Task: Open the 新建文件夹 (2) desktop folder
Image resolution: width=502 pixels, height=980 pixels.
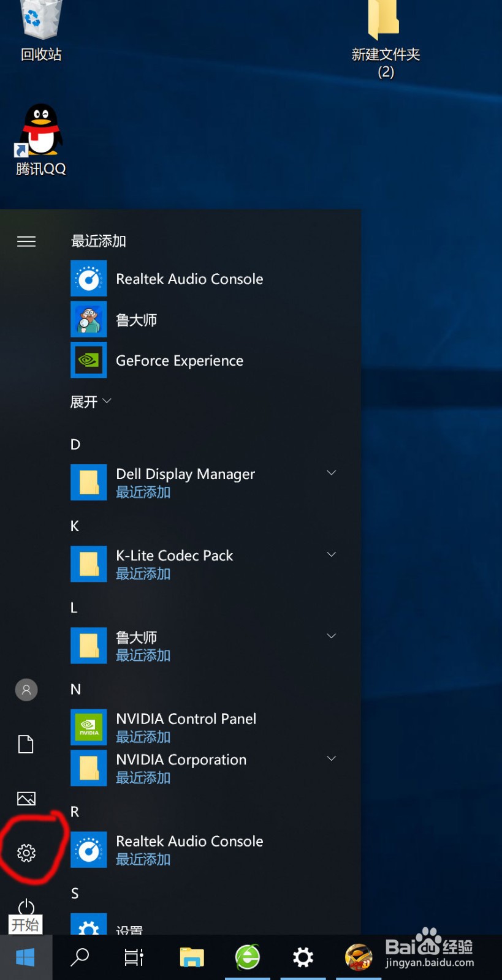Action: pyautogui.click(x=386, y=40)
